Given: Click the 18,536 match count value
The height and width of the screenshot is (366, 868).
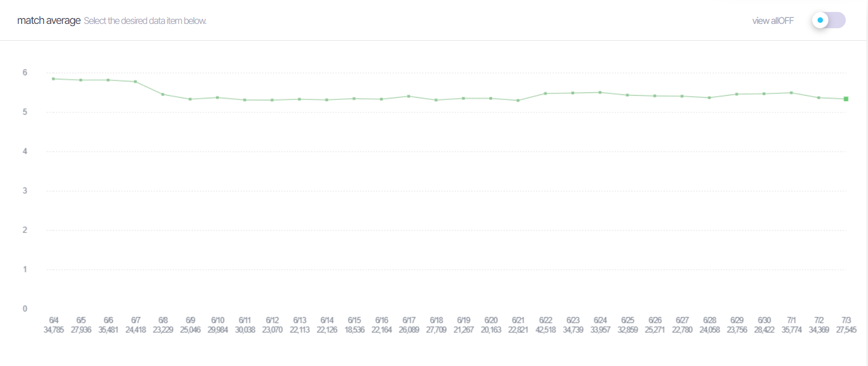Looking at the screenshot, I should 354,330.
